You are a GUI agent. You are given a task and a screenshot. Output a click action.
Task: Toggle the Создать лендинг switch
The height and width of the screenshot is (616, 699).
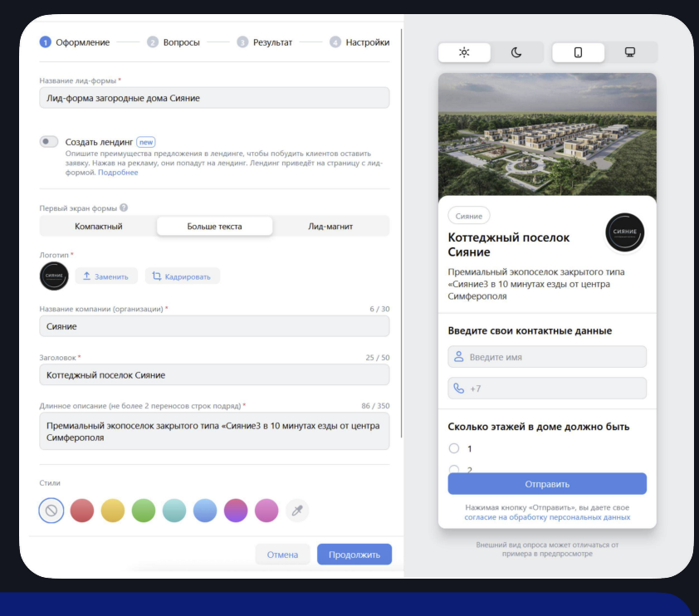tap(49, 142)
